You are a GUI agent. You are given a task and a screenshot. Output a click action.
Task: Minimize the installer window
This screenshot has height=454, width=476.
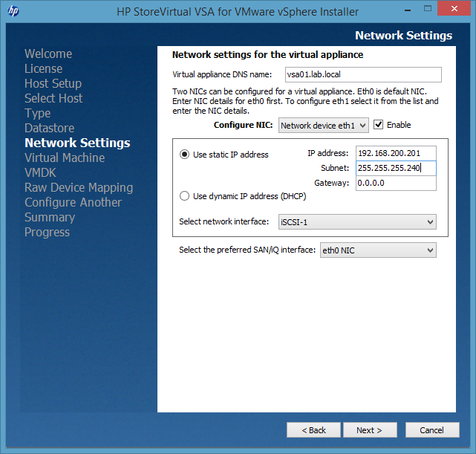point(408,10)
